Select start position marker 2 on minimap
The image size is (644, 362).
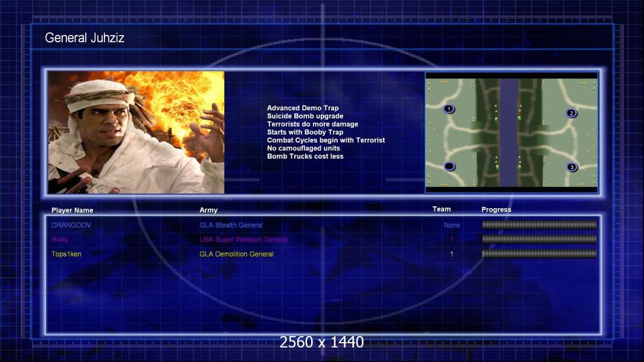572,113
